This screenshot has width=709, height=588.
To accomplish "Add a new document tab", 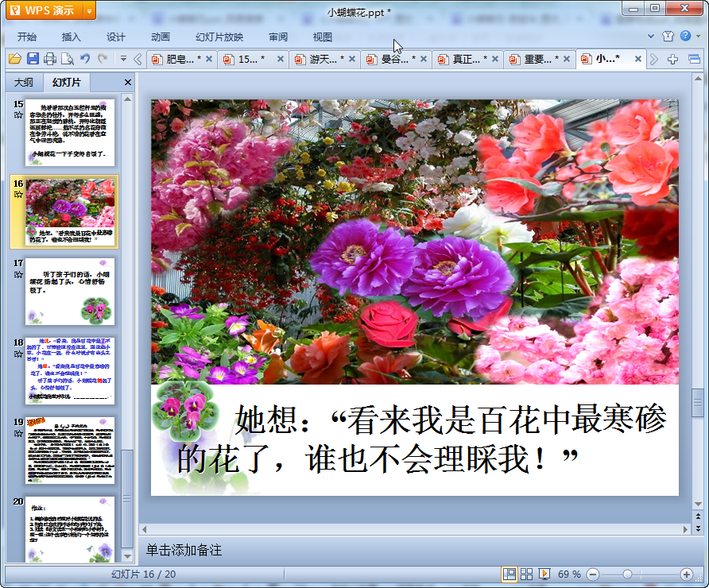I will [672, 59].
